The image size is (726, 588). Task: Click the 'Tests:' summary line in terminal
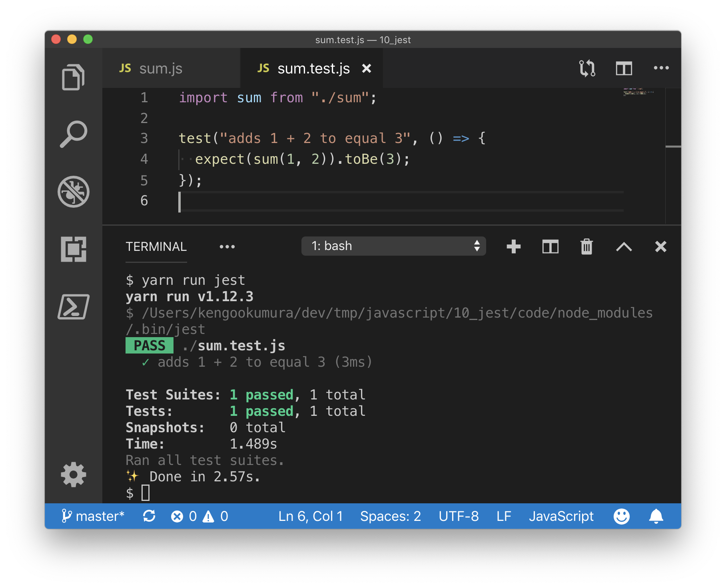(245, 411)
